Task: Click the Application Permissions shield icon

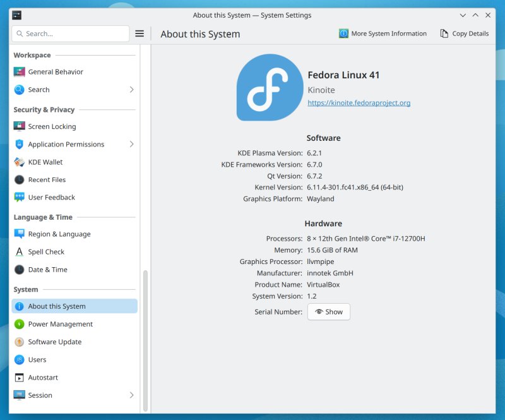Action: [20, 144]
